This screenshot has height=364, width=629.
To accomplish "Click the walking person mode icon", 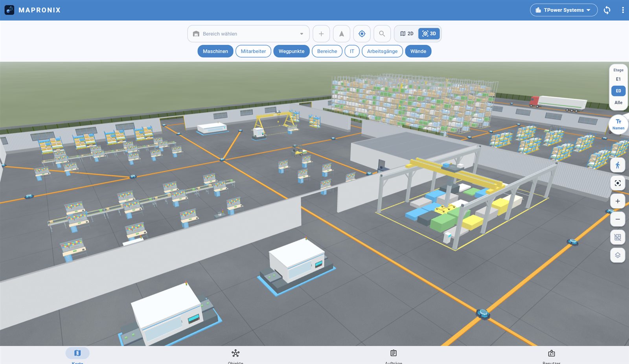I will pyautogui.click(x=618, y=165).
